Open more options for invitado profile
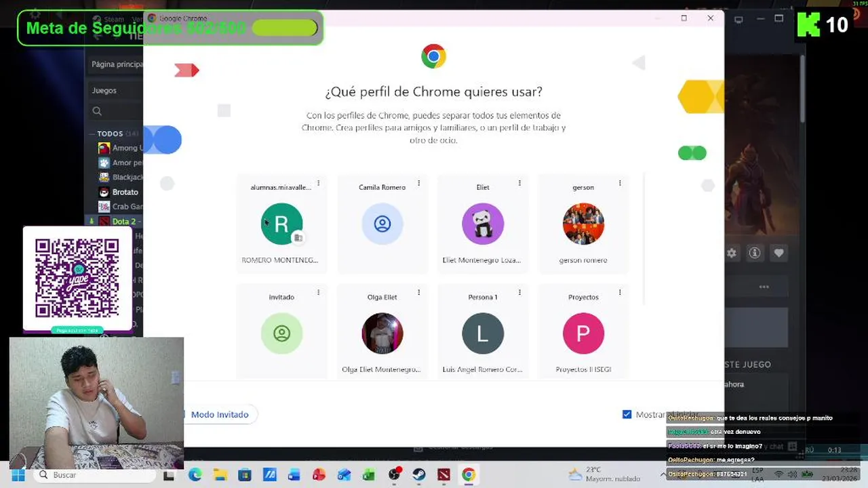The height and width of the screenshot is (488, 868). [x=318, y=293]
